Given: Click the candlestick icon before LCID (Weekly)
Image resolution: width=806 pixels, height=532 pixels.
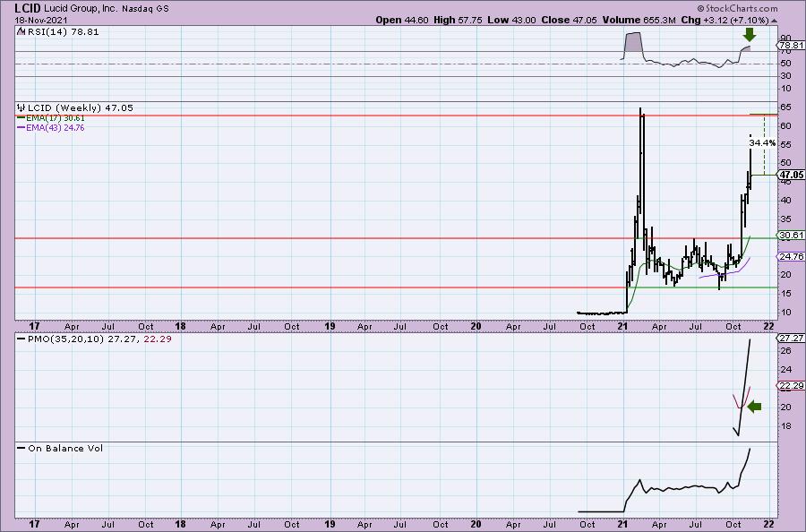Looking at the screenshot, I should click(21, 107).
